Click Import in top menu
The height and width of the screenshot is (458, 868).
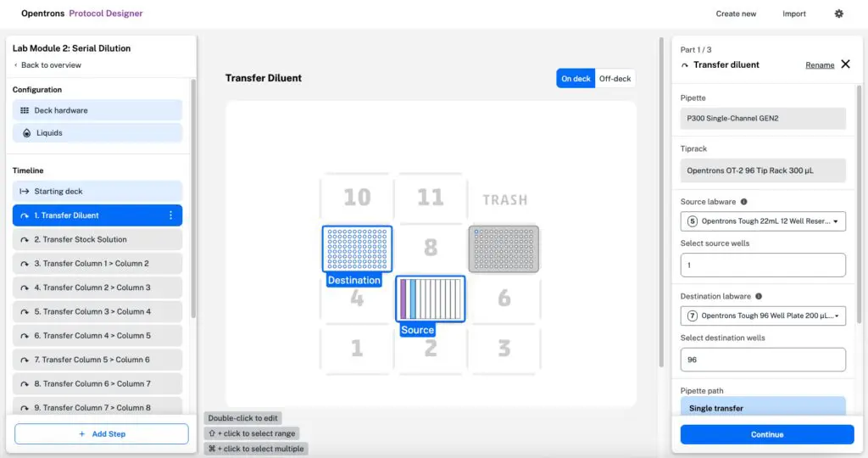794,14
